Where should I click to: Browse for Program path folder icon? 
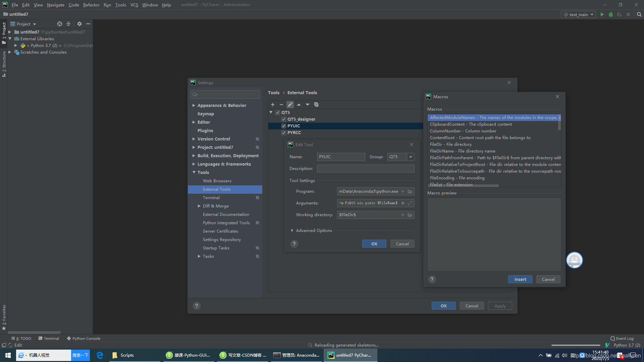point(410,191)
